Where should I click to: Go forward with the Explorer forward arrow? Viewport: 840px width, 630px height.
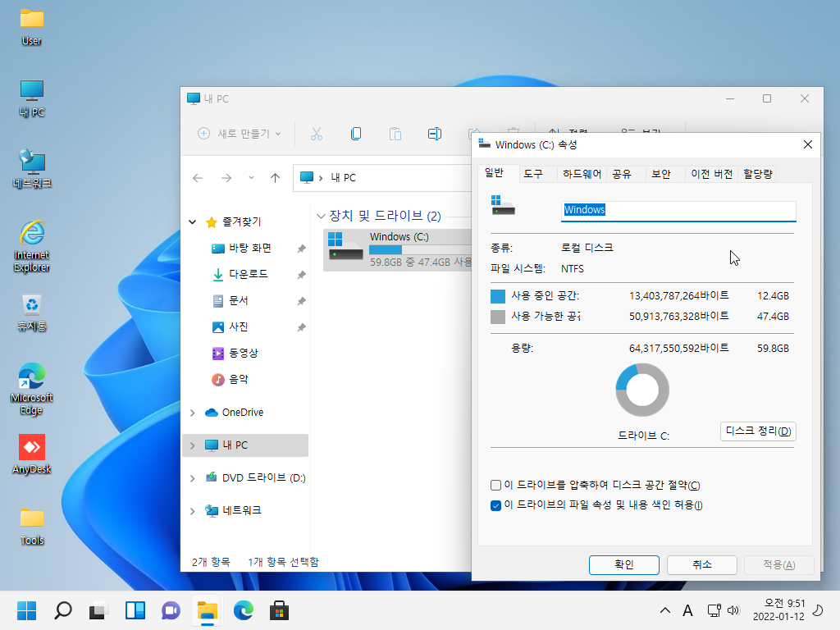(226, 178)
